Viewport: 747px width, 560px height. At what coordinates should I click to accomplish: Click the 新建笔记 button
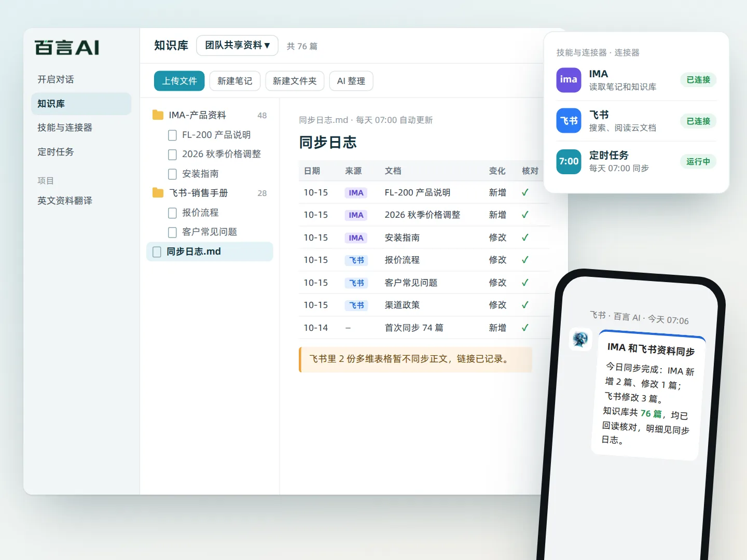point(235,81)
